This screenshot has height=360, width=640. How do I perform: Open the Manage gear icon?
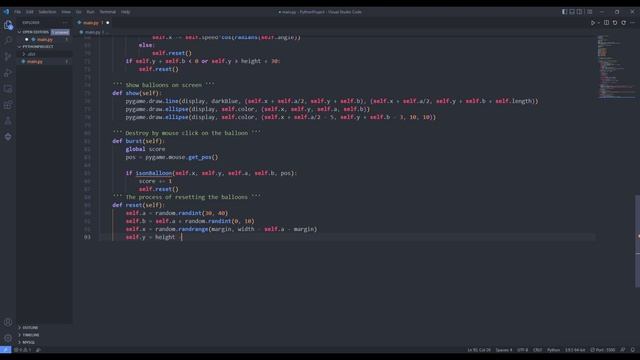8,338
